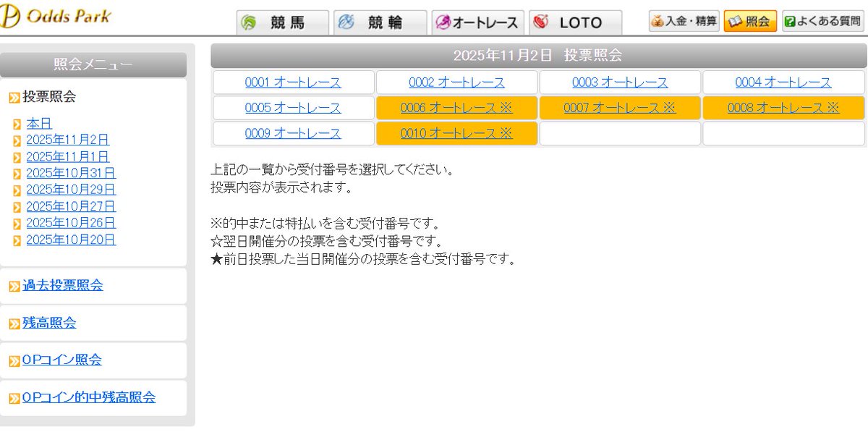The width and height of the screenshot is (868, 440).
Task: Click the LOTO tab icon
Action: [x=540, y=22]
